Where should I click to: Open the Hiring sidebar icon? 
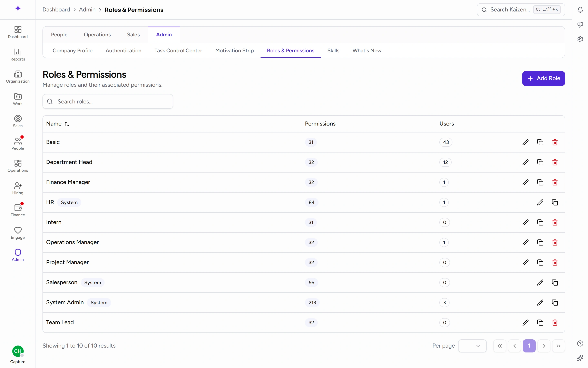(18, 188)
